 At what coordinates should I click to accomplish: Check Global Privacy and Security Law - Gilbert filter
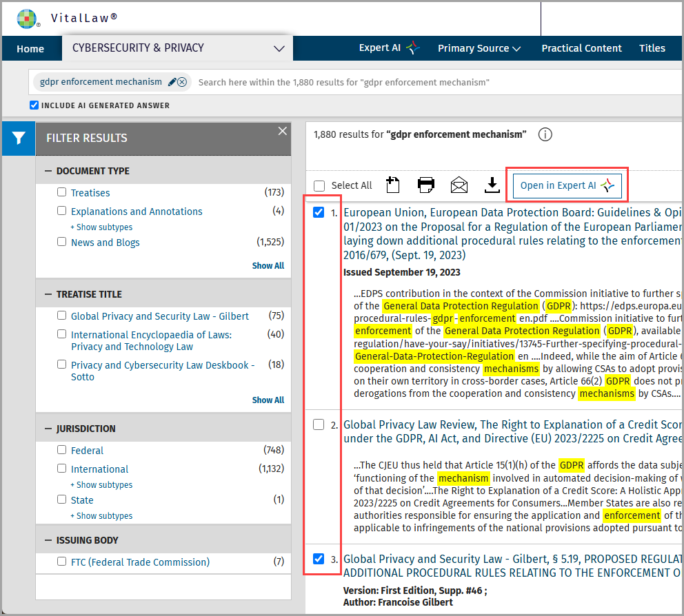click(62, 315)
